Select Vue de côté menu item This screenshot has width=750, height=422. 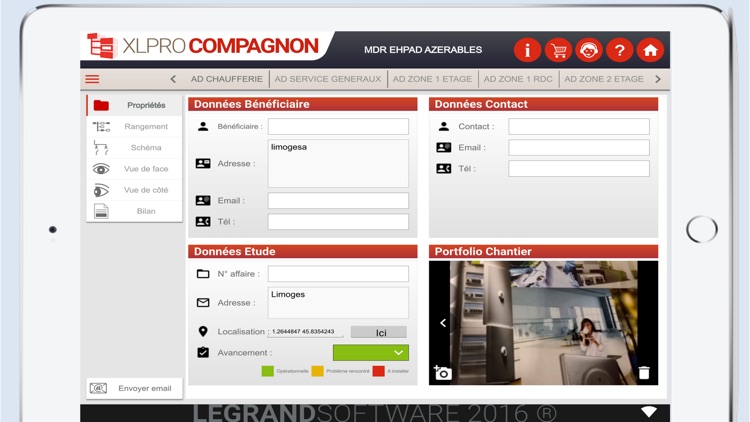coord(134,190)
